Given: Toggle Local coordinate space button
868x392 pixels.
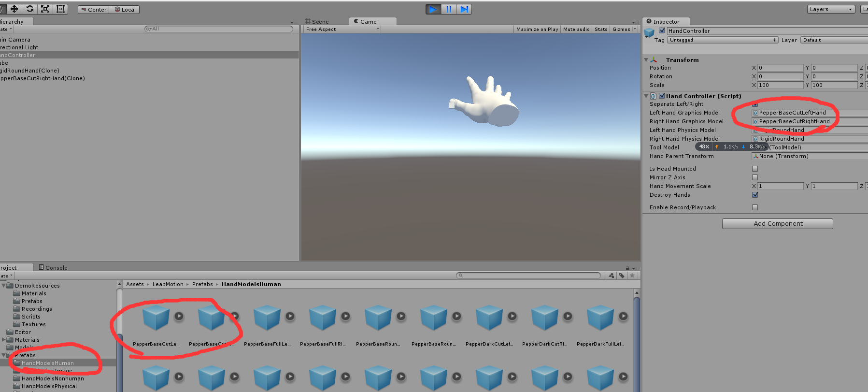Looking at the screenshot, I should [x=125, y=9].
